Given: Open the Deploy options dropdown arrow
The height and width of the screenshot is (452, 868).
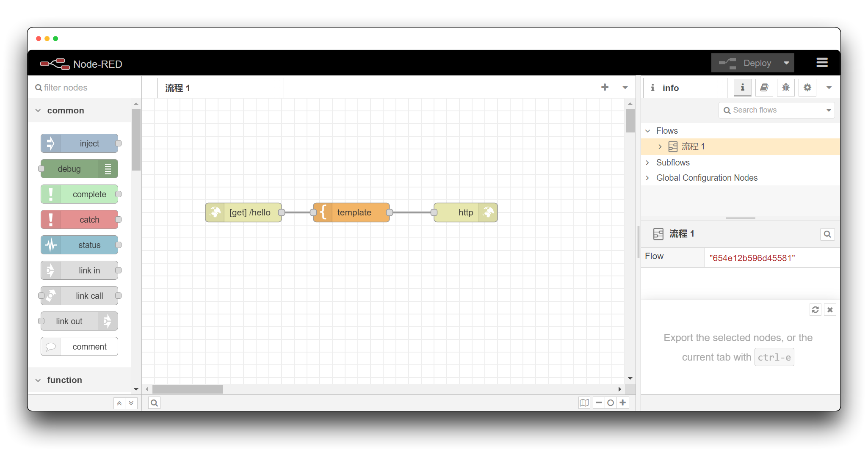Looking at the screenshot, I should [787, 63].
